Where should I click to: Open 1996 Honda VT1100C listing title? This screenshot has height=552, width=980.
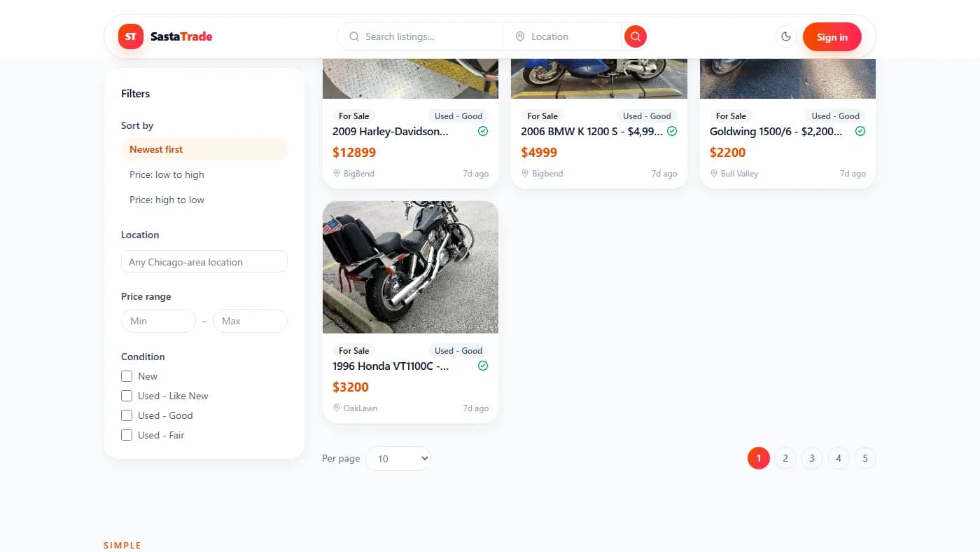click(x=391, y=366)
